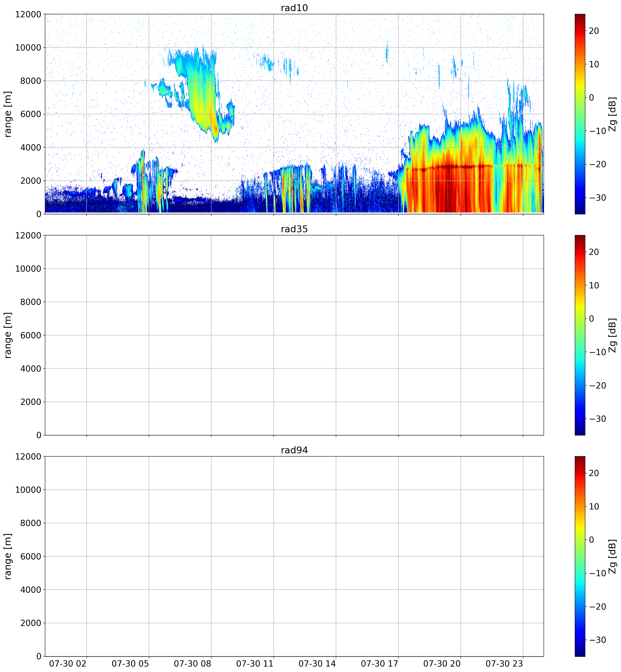The image size is (621, 672).
Task: Click the "20" tick on rad10 colorbar
Action: click(594, 31)
